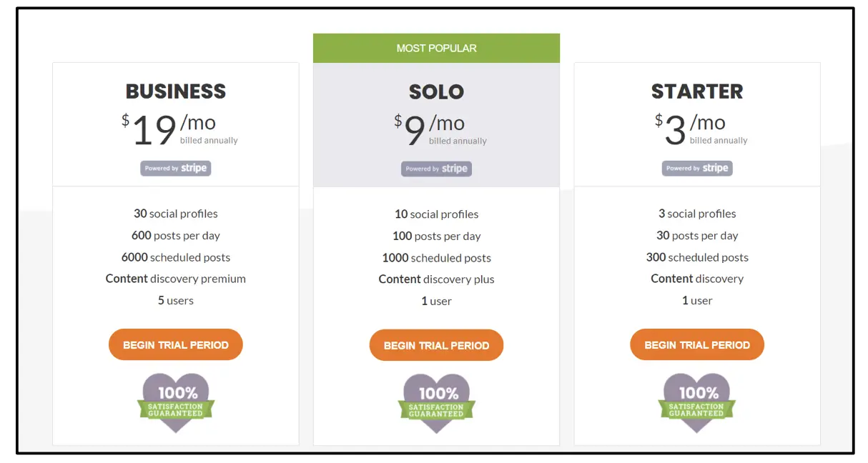Image resolution: width=868 pixels, height=463 pixels.
Task: Click "Content discovery plus" feature text
Action: [x=436, y=279]
